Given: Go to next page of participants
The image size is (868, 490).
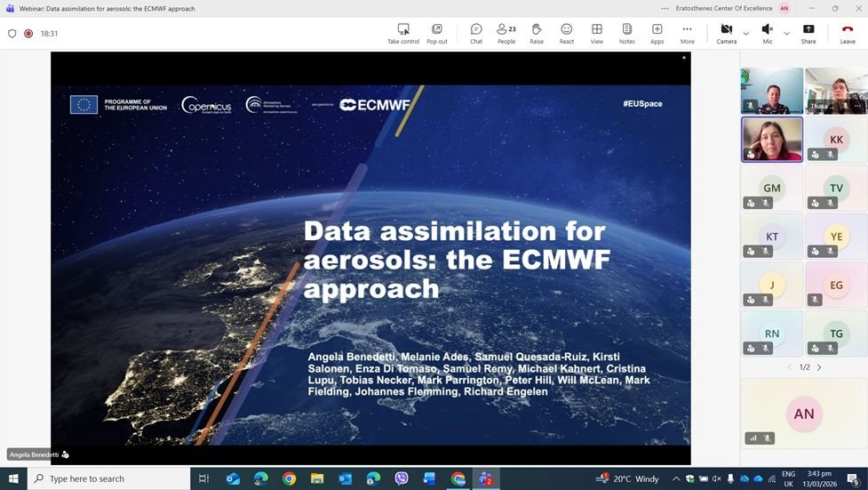Looking at the screenshot, I should pos(819,367).
